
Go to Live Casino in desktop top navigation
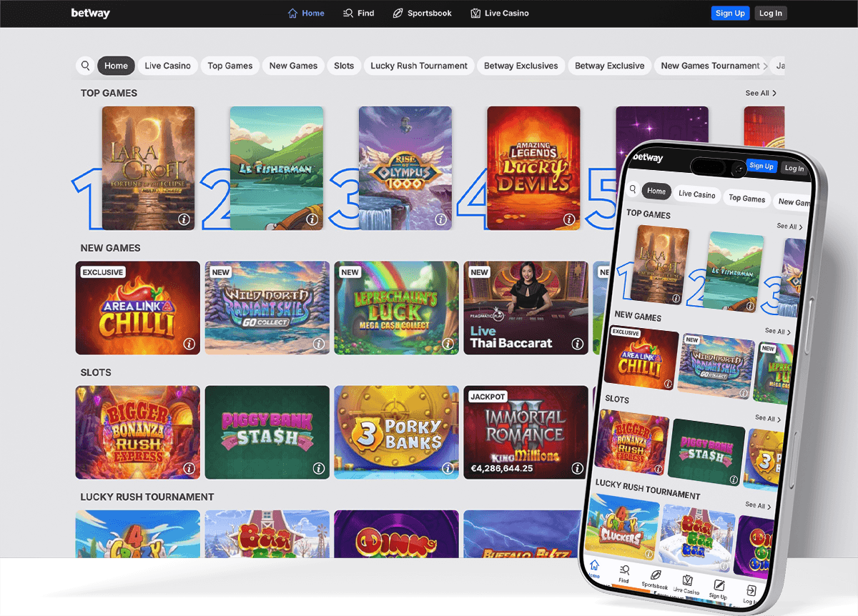[x=499, y=13]
